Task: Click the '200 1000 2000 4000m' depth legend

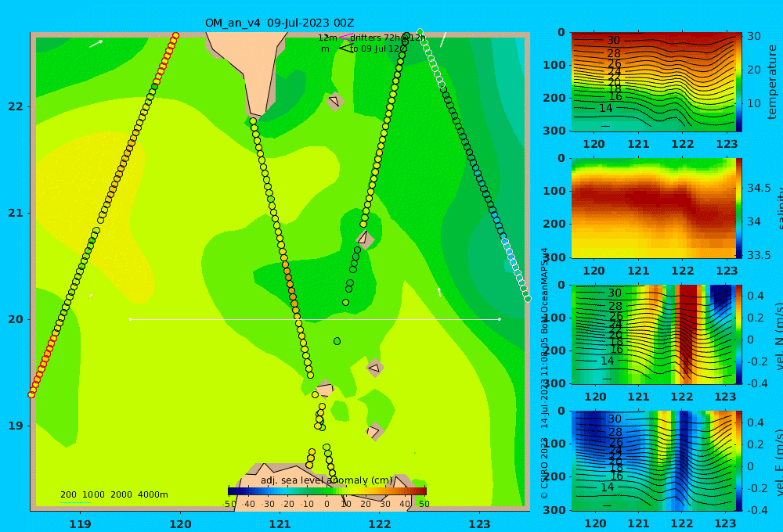Action: pos(114,494)
